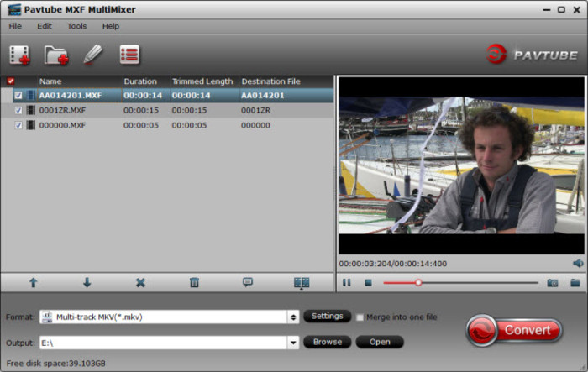588x372 pixels.
Task: Click the Add Video file icon
Action: click(x=19, y=55)
